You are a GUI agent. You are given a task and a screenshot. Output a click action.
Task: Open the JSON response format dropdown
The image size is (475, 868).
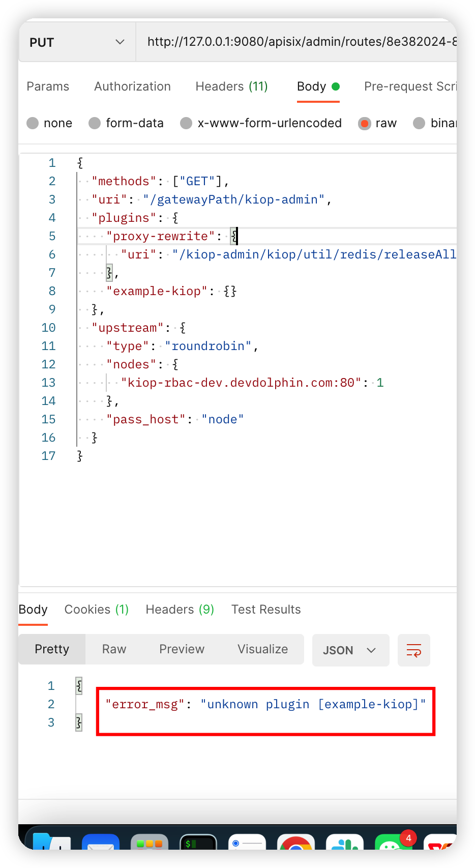point(350,650)
